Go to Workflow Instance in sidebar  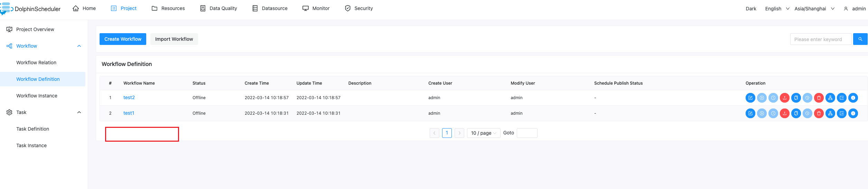pyautogui.click(x=37, y=96)
